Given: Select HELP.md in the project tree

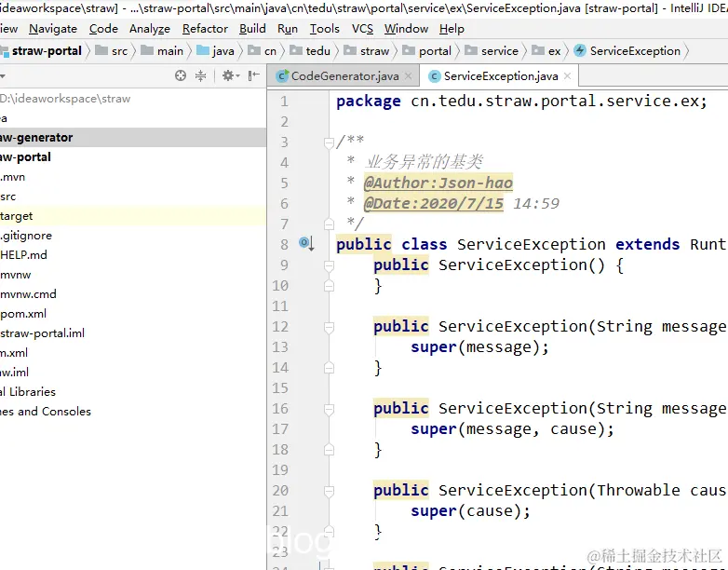Looking at the screenshot, I should 23,255.
